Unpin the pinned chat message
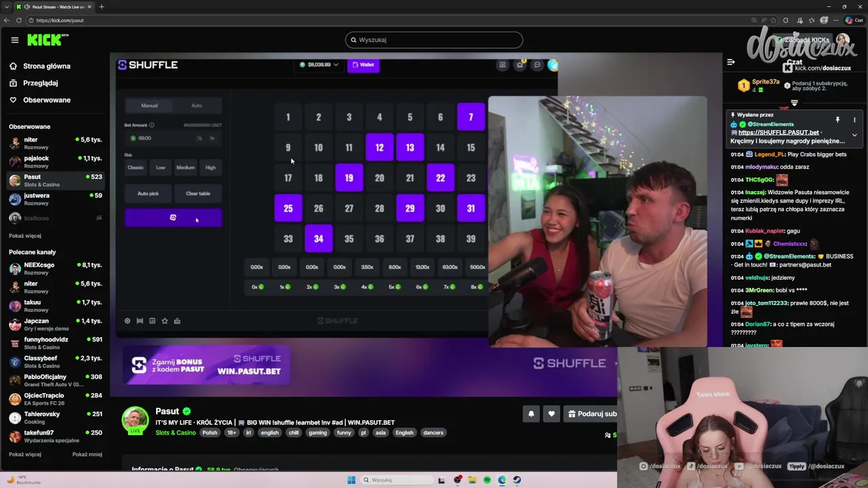Viewport: 868px width, 488px height. tap(837, 120)
